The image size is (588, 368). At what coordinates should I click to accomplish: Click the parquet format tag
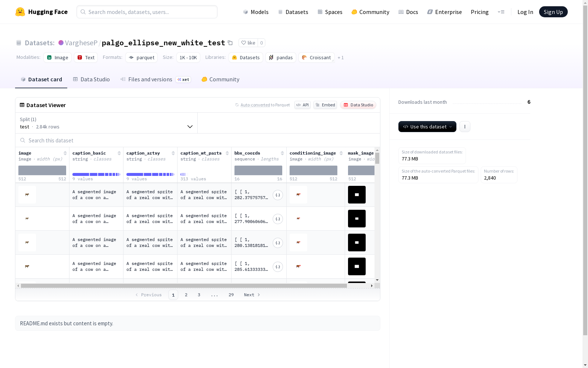pyautogui.click(x=141, y=57)
